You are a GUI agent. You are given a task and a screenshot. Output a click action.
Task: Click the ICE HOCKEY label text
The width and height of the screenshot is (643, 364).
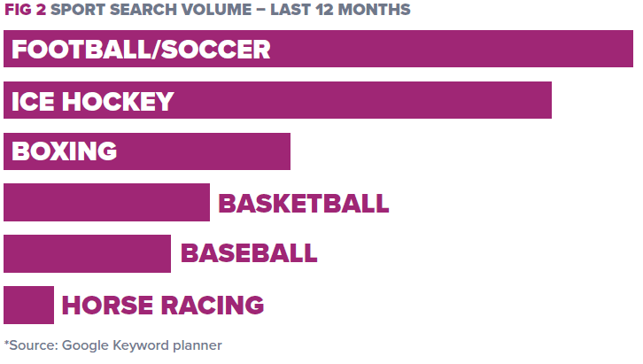pyautogui.click(x=93, y=101)
